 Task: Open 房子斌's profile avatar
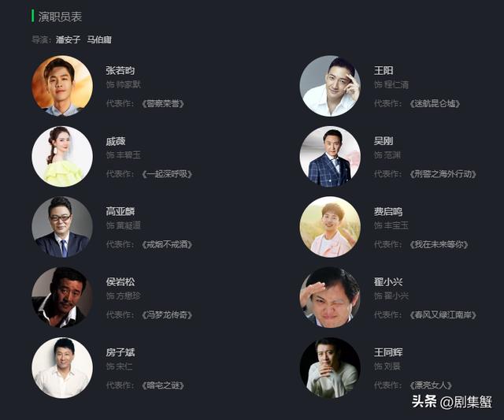(62, 367)
